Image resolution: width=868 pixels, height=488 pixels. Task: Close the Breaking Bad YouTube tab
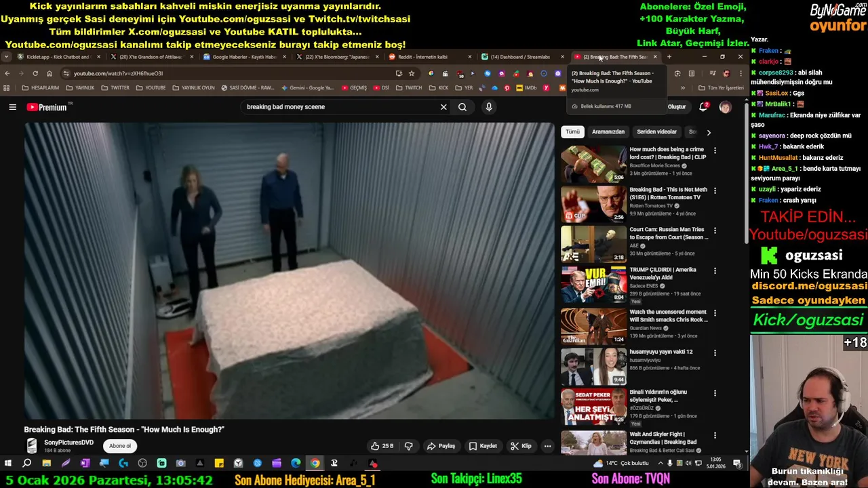(654, 57)
